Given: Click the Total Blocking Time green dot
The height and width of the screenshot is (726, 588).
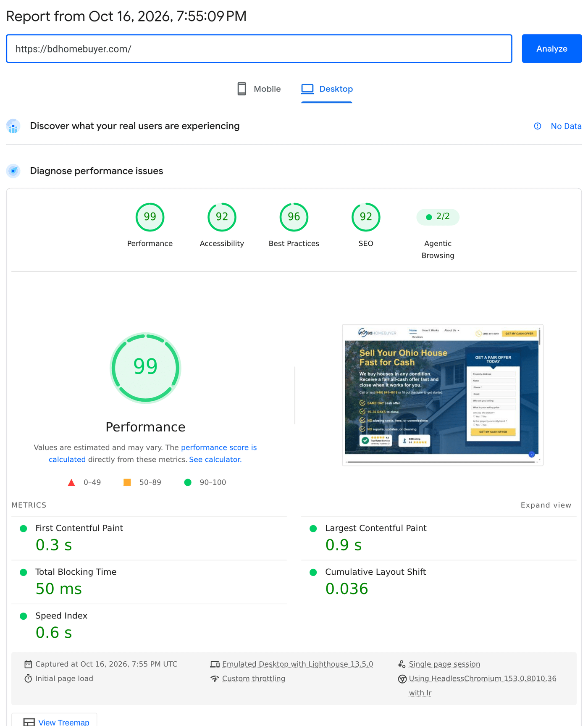Looking at the screenshot, I should click(x=24, y=572).
